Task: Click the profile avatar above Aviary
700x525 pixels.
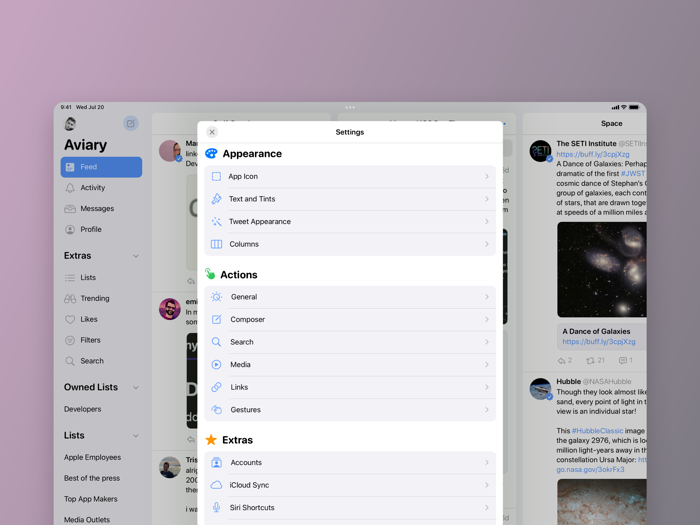Action: click(70, 124)
